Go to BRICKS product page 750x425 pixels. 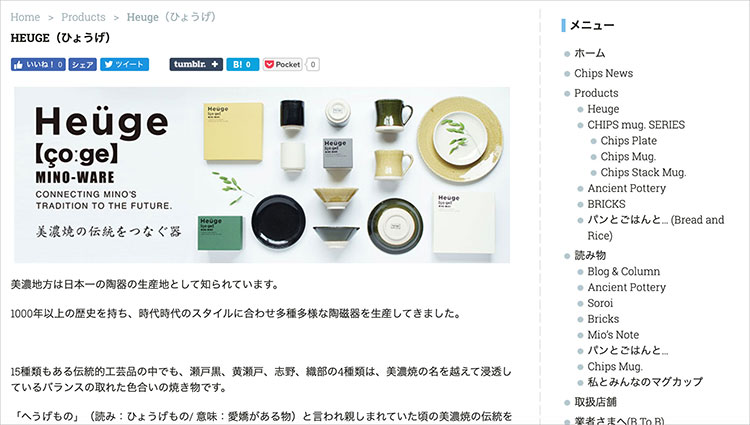[x=607, y=204]
